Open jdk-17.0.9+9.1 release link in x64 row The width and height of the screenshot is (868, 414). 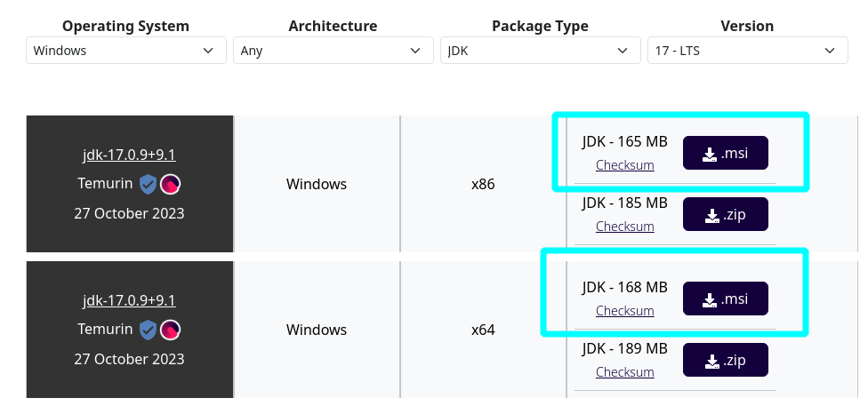129,300
